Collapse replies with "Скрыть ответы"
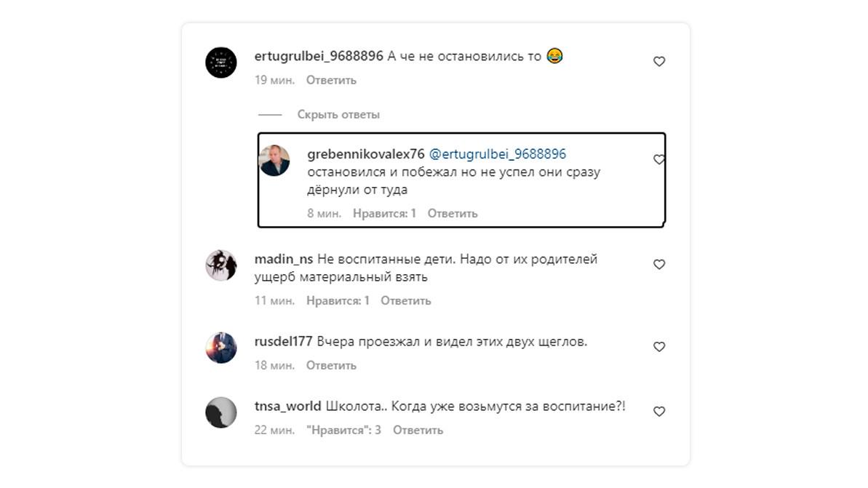 click(338, 114)
